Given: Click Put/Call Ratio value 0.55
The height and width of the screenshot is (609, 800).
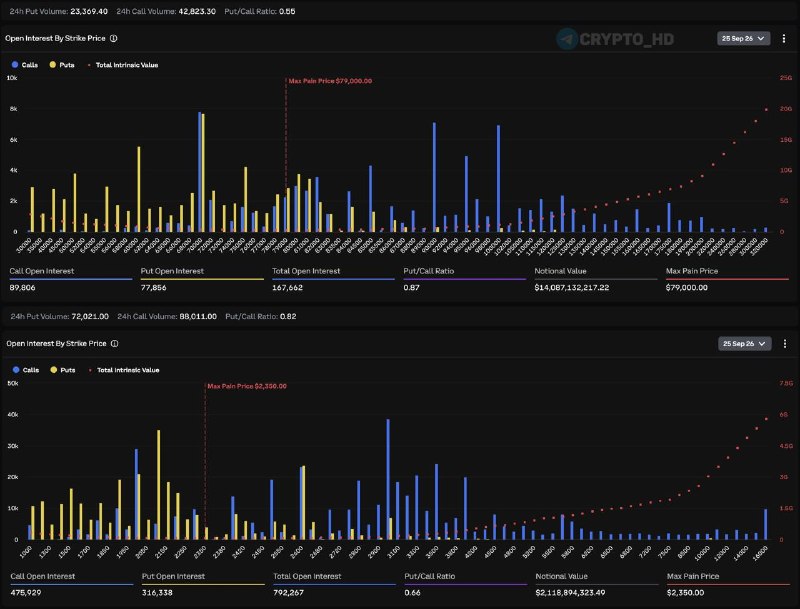Looking at the screenshot, I should pos(287,11).
